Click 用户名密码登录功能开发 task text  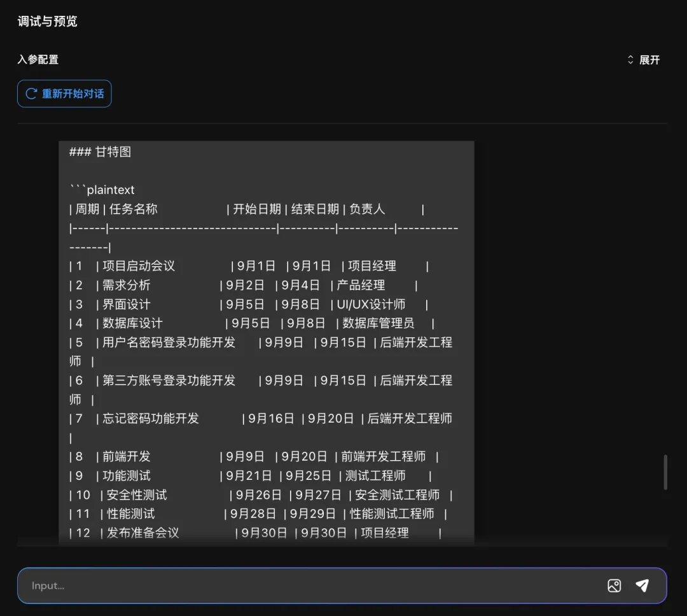[x=169, y=342]
